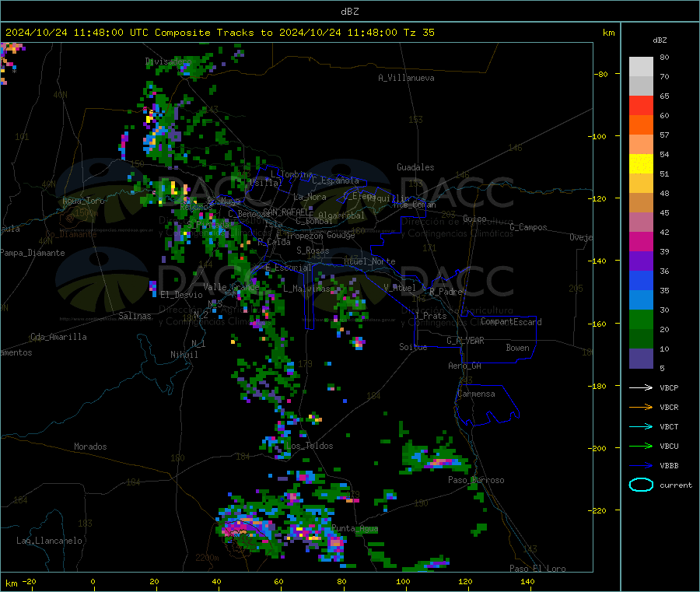Select the yellow 51 dBZ color swatch
The height and width of the screenshot is (592, 700).
click(x=641, y=164)
